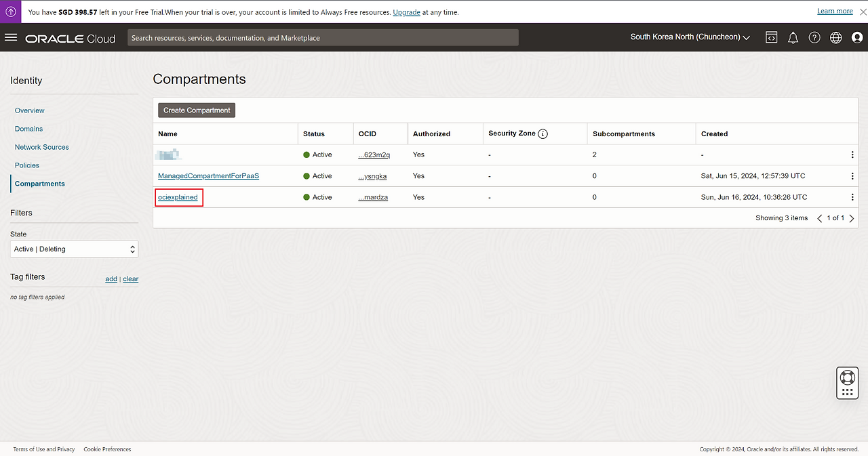Focus the search resources input field

[323, 38]
